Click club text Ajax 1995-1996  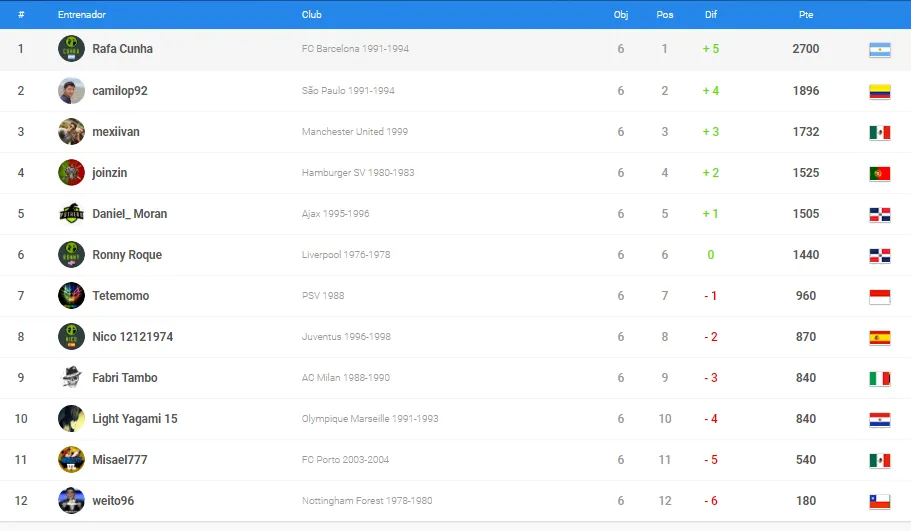point(335,213)
